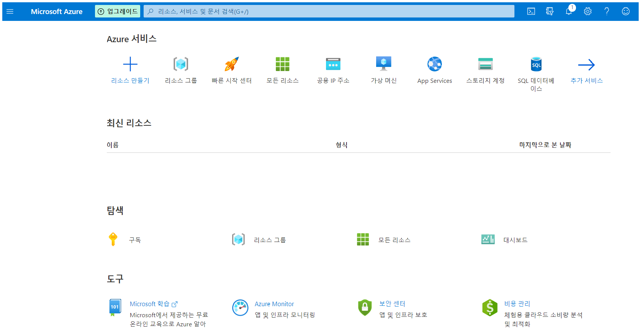Open portal settings gear icon

coord(588,11)
